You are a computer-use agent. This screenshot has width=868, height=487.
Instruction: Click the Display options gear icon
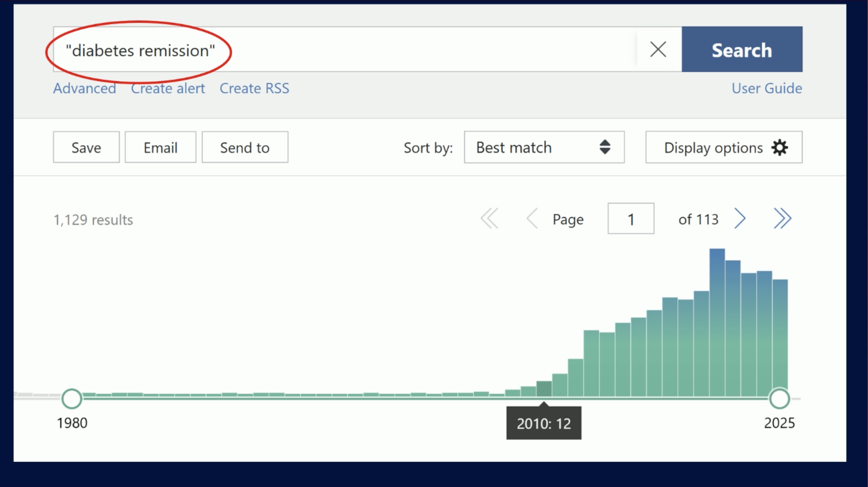[780, 148]
